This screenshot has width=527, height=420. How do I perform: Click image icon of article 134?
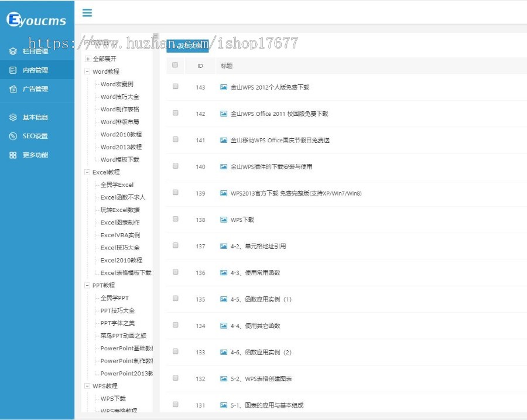(x=224, y=326)
